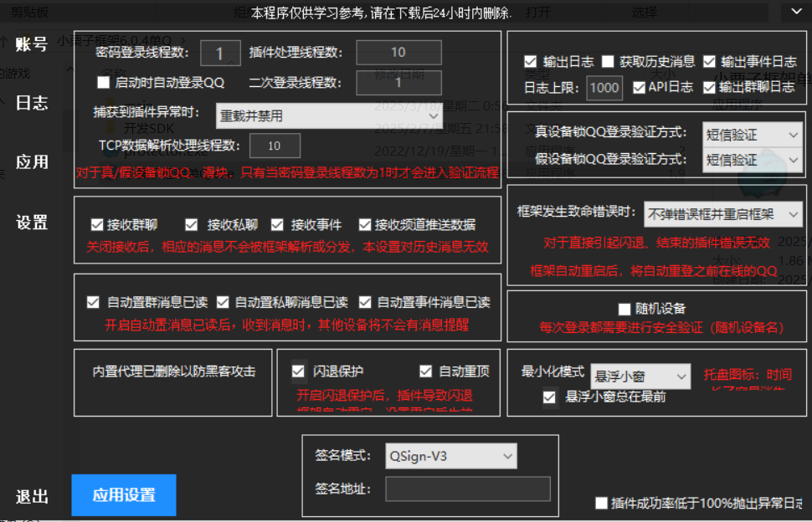Disable 接收频道推送数据

[x=364, y=224]
